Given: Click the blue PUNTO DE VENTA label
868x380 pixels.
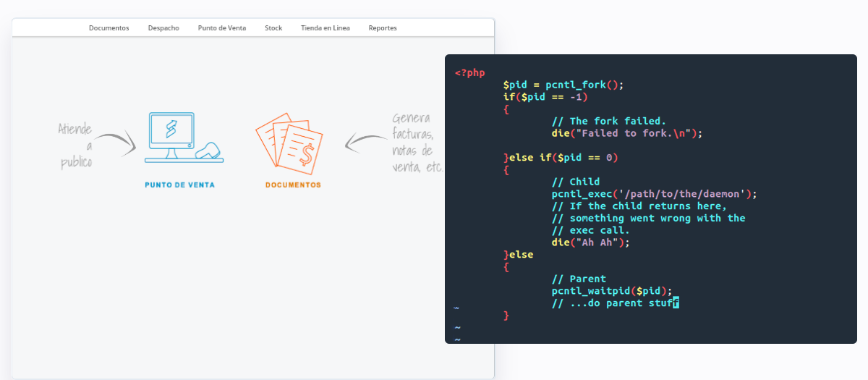Looking at the screenshot, I should (179, 185).
